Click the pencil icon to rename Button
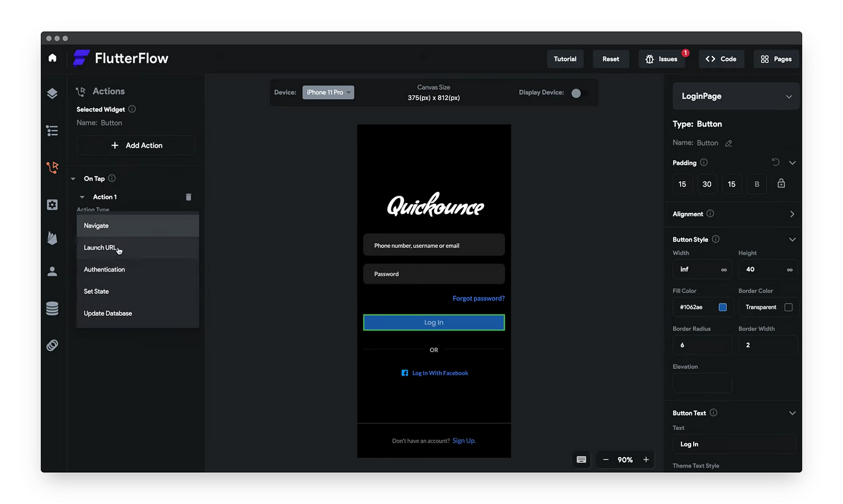The width and height of the screenshot is (843, 504). [x=729, y=143]
